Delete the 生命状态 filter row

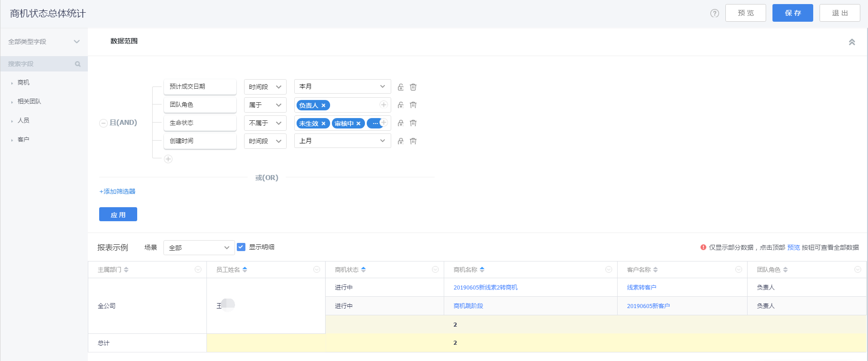(x=413, y=123)
